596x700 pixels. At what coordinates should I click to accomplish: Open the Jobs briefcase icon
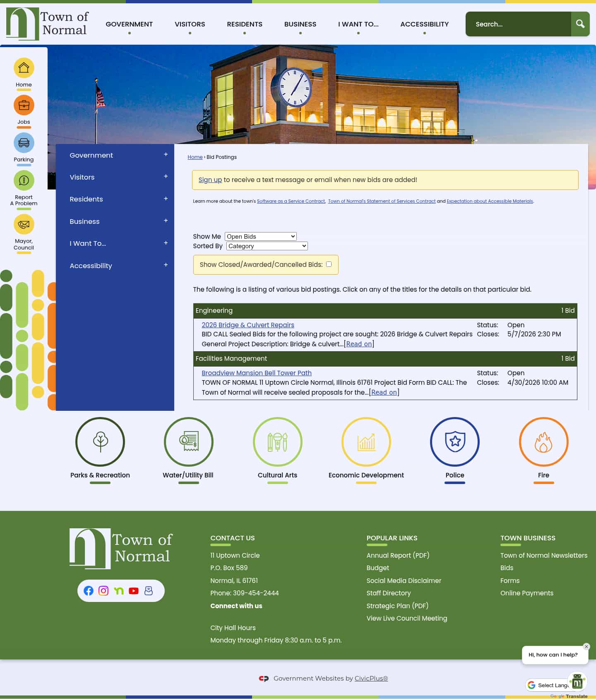(24, 105)
